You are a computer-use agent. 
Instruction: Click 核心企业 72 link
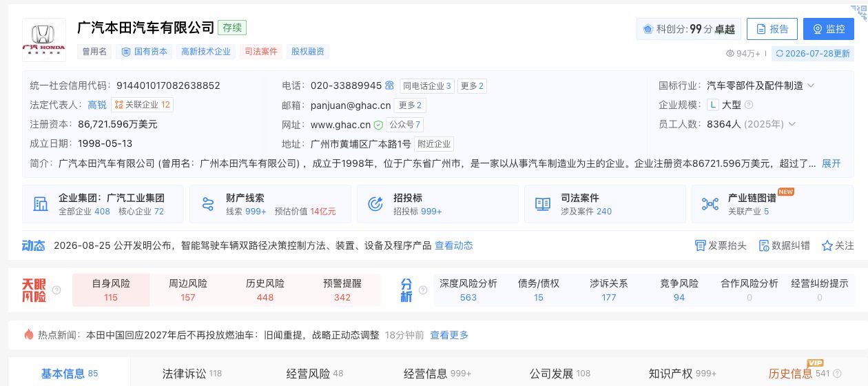[141, 212]
